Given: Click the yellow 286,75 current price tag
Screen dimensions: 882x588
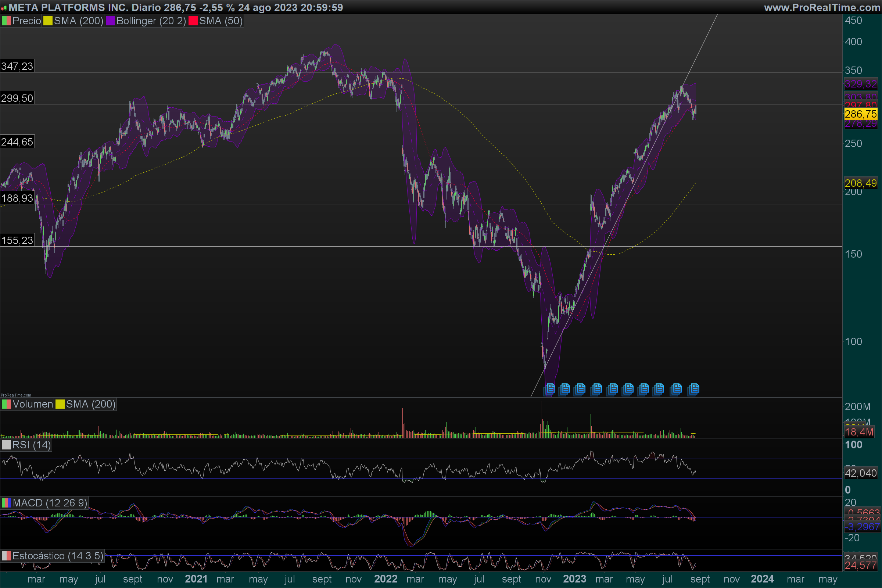Looking at the screenshot, I should coord(860,114).
